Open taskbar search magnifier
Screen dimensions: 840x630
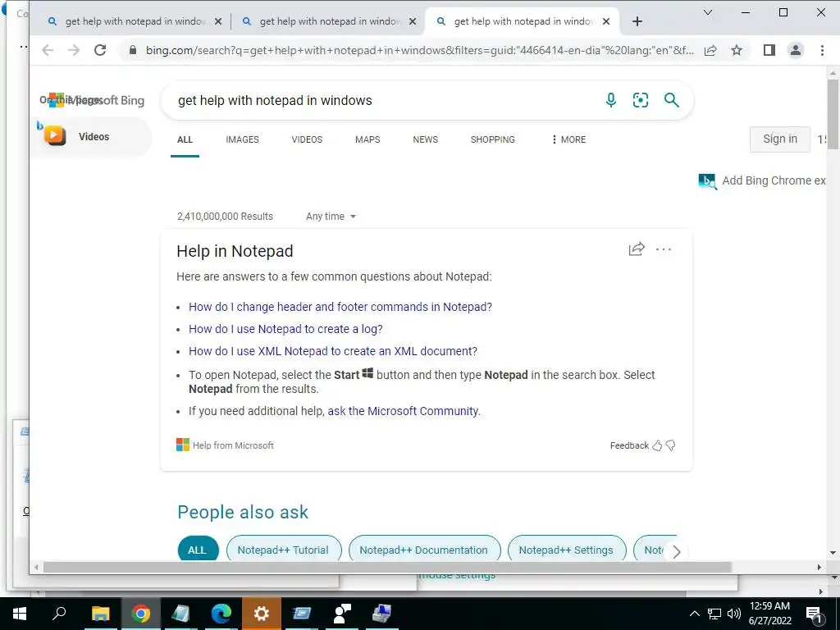(x=59, y=614)
